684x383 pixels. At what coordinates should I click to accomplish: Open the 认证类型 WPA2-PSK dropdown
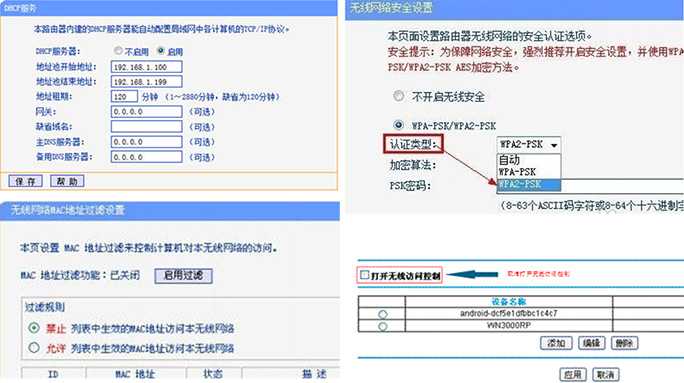pyautogui.click(x=529, y=144)
